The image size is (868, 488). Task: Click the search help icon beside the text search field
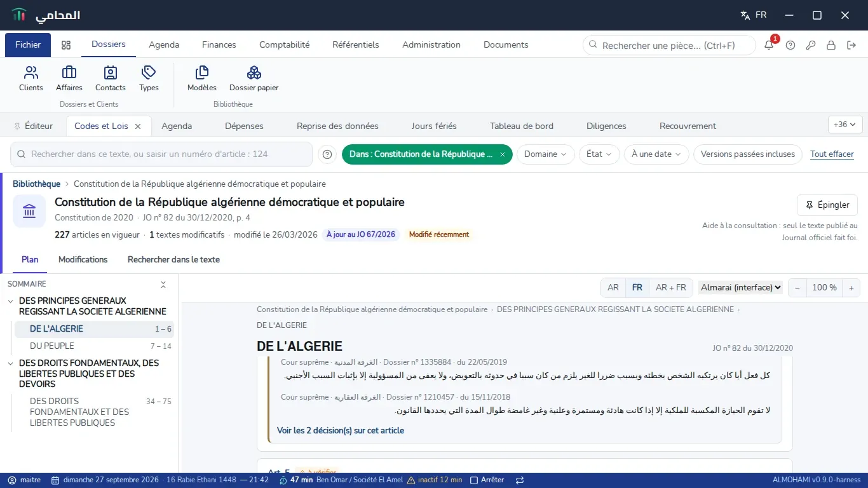(327, 154)
